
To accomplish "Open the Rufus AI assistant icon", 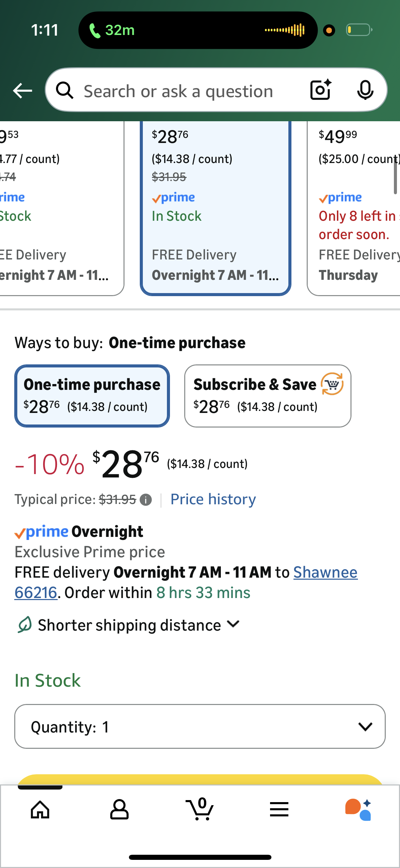I will click(359, 810).
